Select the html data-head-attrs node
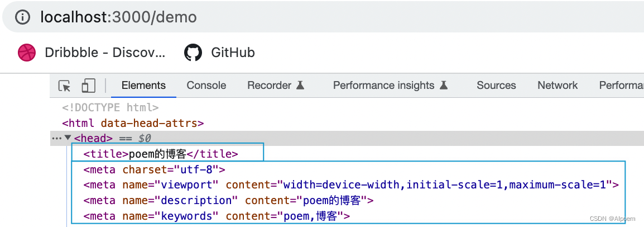 133,123
